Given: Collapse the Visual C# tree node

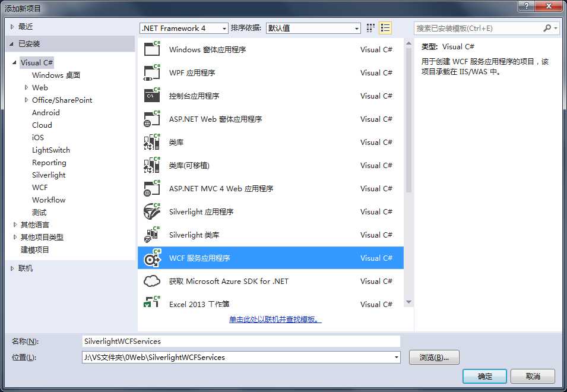Looking at the screenshot, I should pyautogui.click(x=14, y=62).
